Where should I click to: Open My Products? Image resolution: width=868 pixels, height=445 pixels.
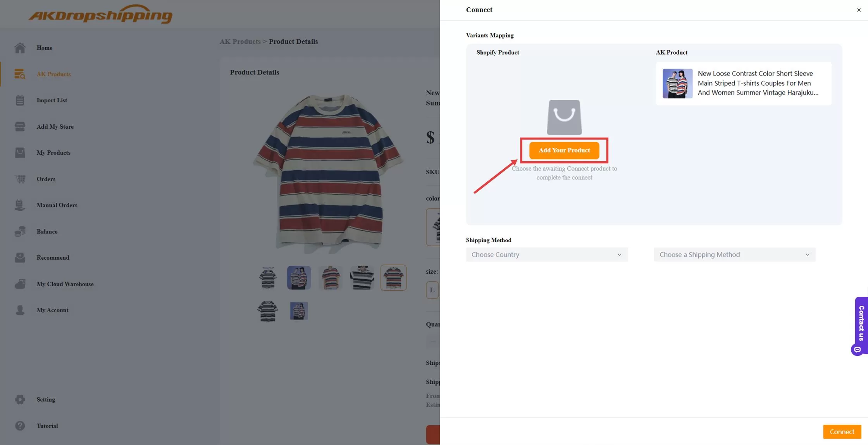point(53,152)
